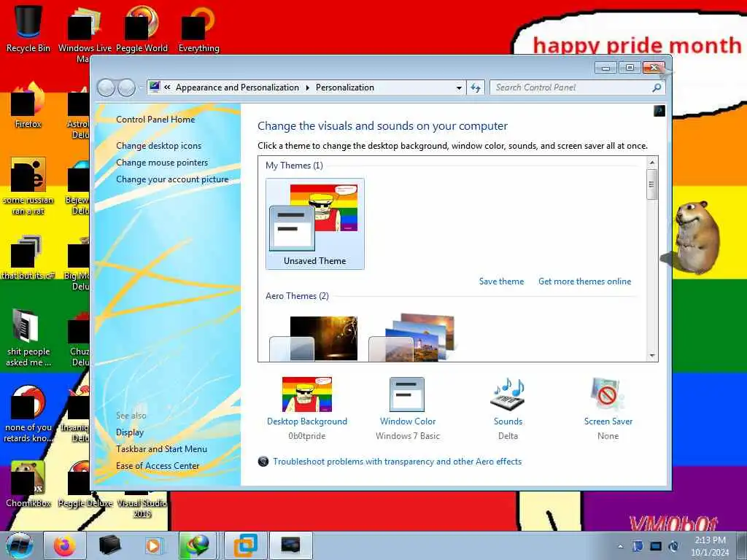The width and height of the screenshot is (747, 560).
Task: Open the VMware taskbar icon
Action: tap(246, 545)
